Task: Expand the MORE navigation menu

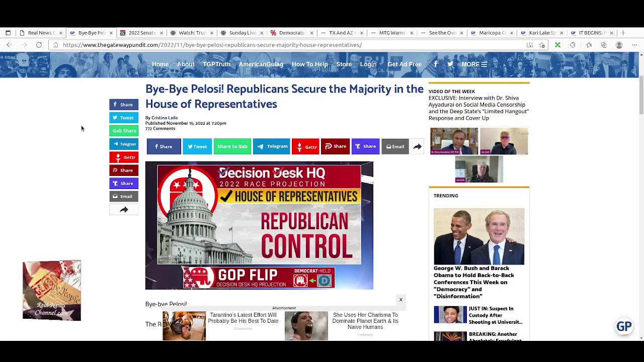Action: pyautogui.click(x=474, y=64)
